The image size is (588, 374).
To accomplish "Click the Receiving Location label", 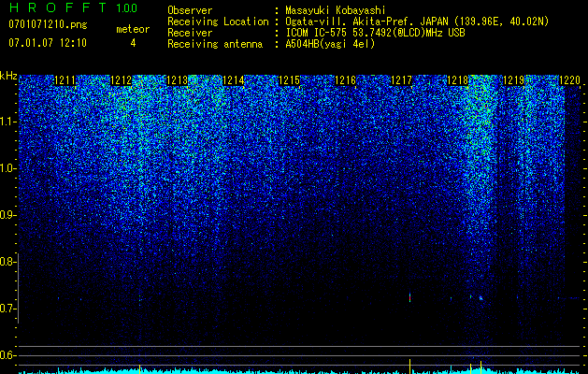I will pyautogui.click(x=218, y=22).
